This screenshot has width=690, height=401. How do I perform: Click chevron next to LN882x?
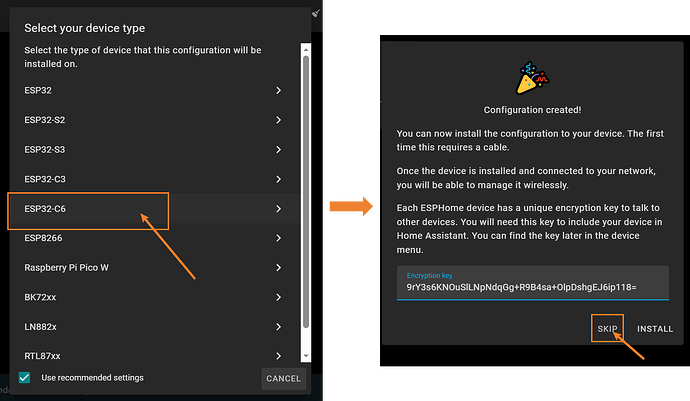pyautogui.click(x=278, y=327)
